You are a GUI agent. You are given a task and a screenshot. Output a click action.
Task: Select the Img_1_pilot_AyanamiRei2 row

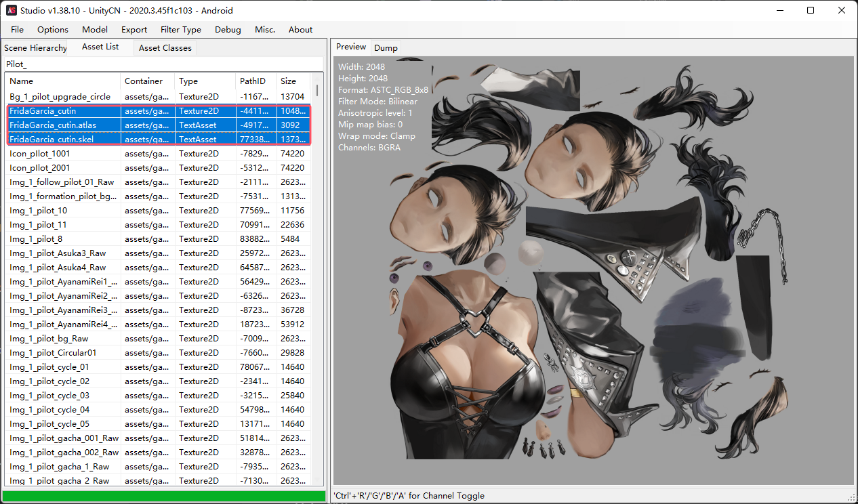click(158, 296)
